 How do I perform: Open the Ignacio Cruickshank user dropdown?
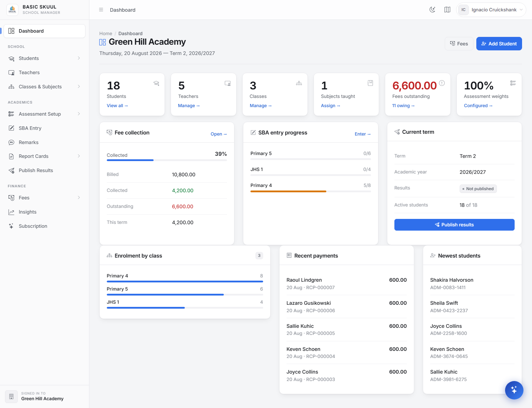(491, 10)
